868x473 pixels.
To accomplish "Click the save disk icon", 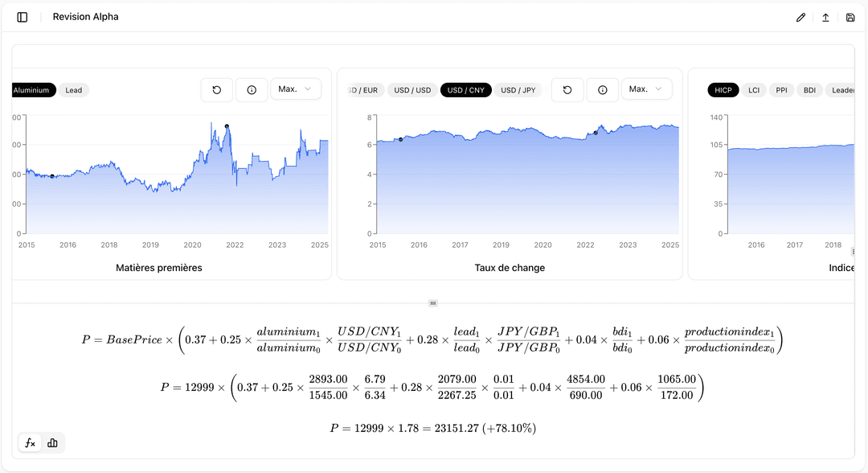I will click(850, 17).
